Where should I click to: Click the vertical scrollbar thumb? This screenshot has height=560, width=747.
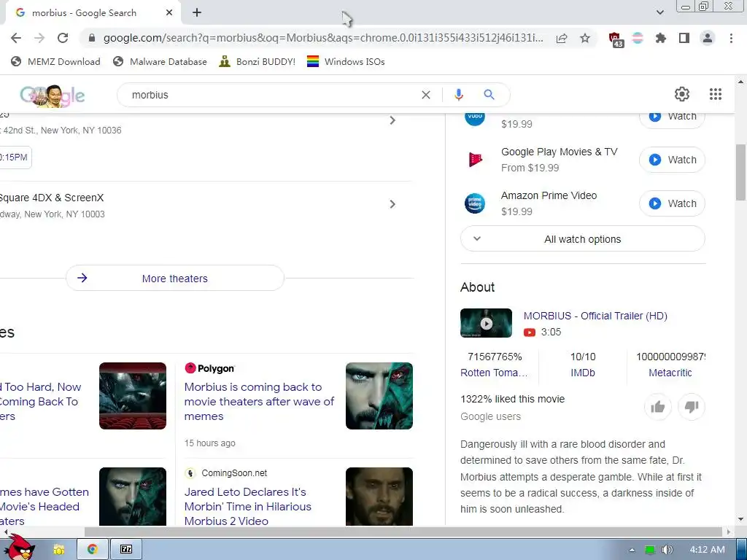[741, 172]
